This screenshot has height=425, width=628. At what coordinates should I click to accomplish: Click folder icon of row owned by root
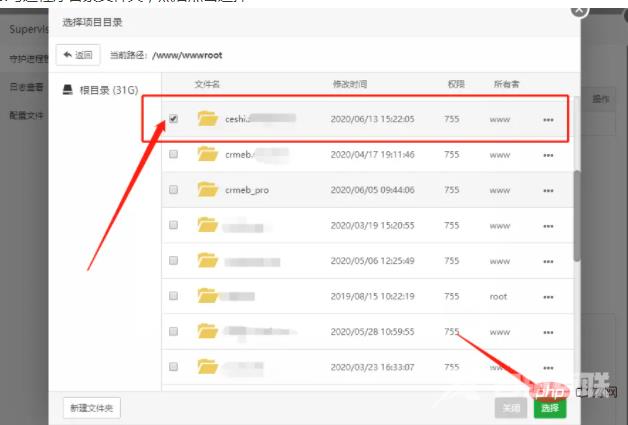click(x=208, y=295)
